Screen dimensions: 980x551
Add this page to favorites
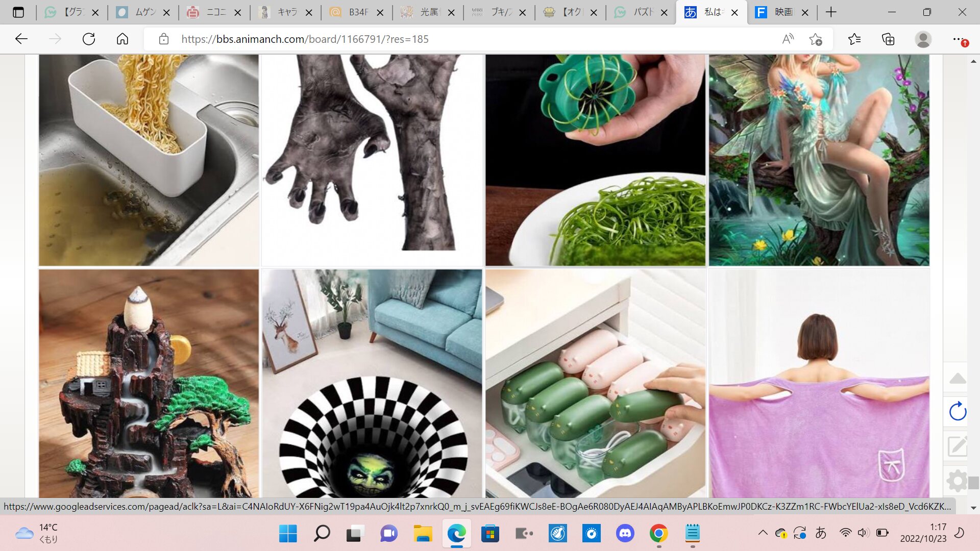[x=816, y=39]
